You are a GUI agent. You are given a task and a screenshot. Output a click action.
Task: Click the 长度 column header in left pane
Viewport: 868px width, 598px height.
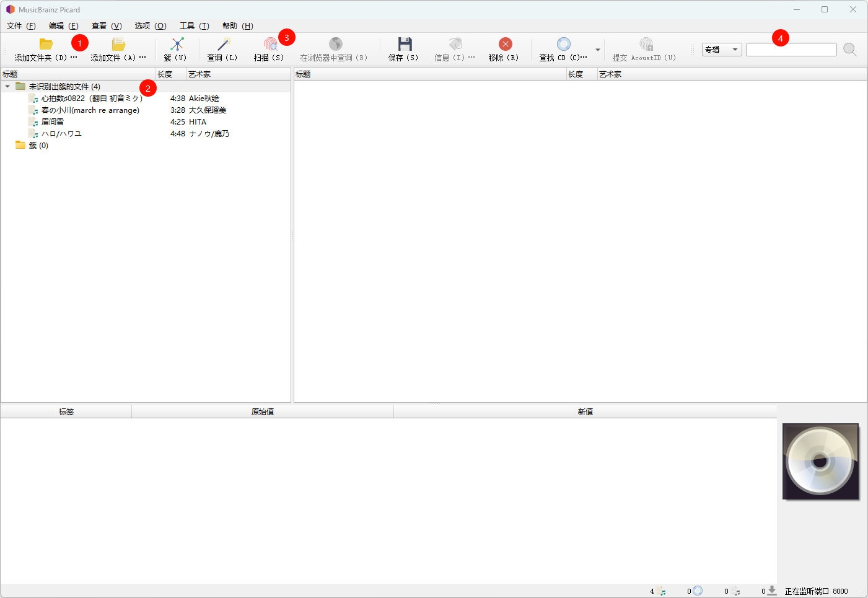point(170,74)
